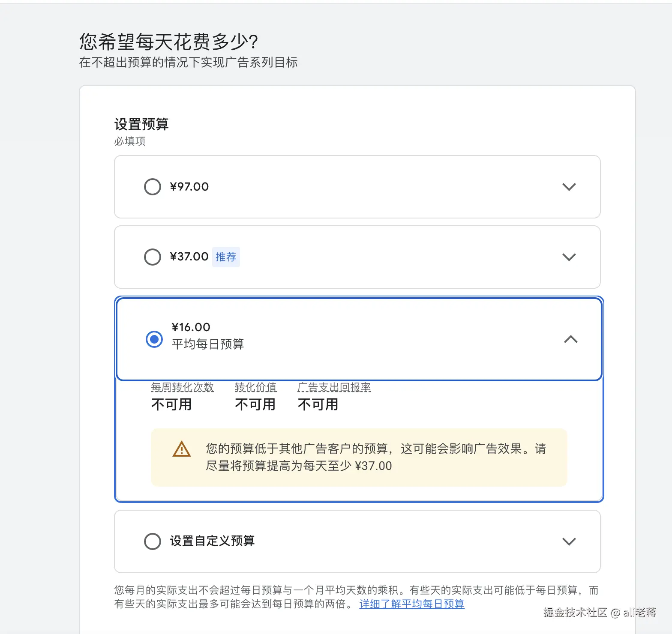Viewport: 672px width, 634px height.
Task: Expand the custom budget option chevron
Action: (569, 541)
